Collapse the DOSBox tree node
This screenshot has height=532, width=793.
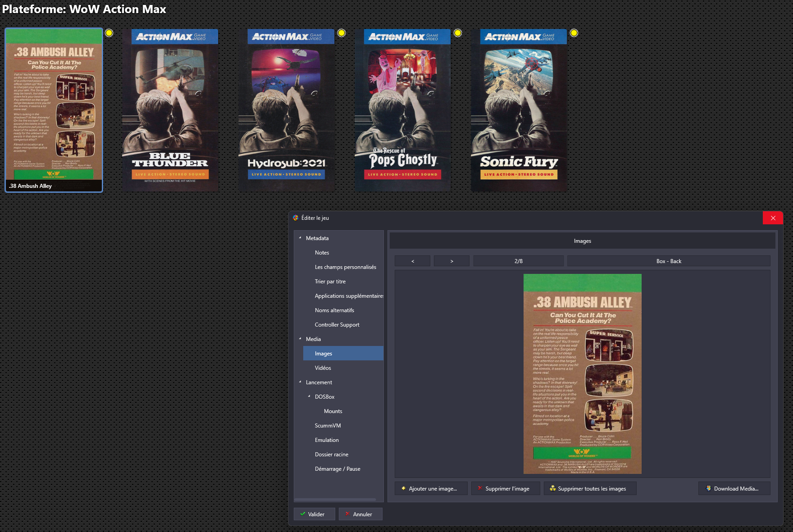309,396
